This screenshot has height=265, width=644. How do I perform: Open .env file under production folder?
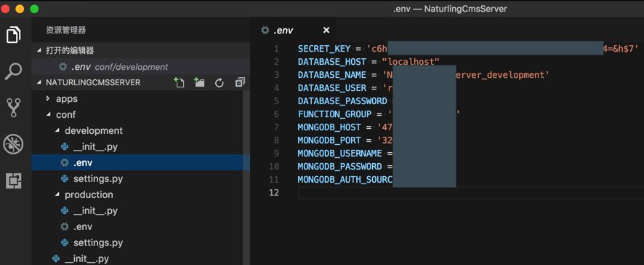click(x=141, y=226)
